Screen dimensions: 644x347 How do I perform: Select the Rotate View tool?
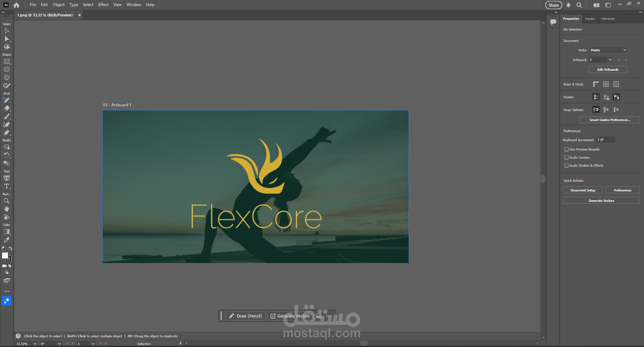click(x=7, y=217)
